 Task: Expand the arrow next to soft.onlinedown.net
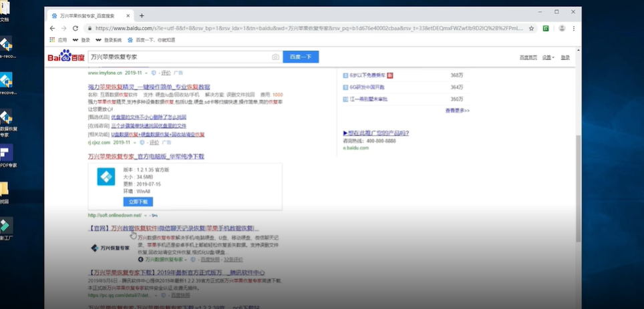pyautogui.click(x=146, y=216)
